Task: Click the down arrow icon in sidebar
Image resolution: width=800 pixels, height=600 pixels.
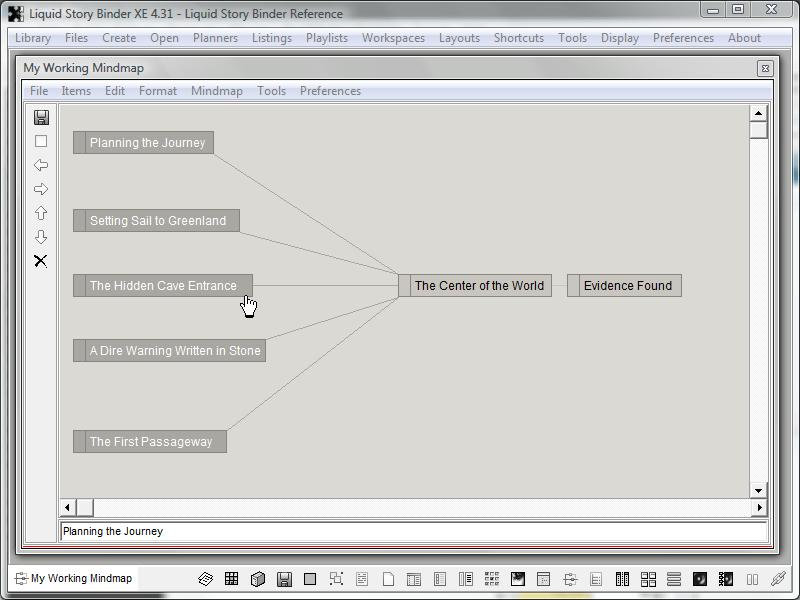Action: (x=41, y=237)
